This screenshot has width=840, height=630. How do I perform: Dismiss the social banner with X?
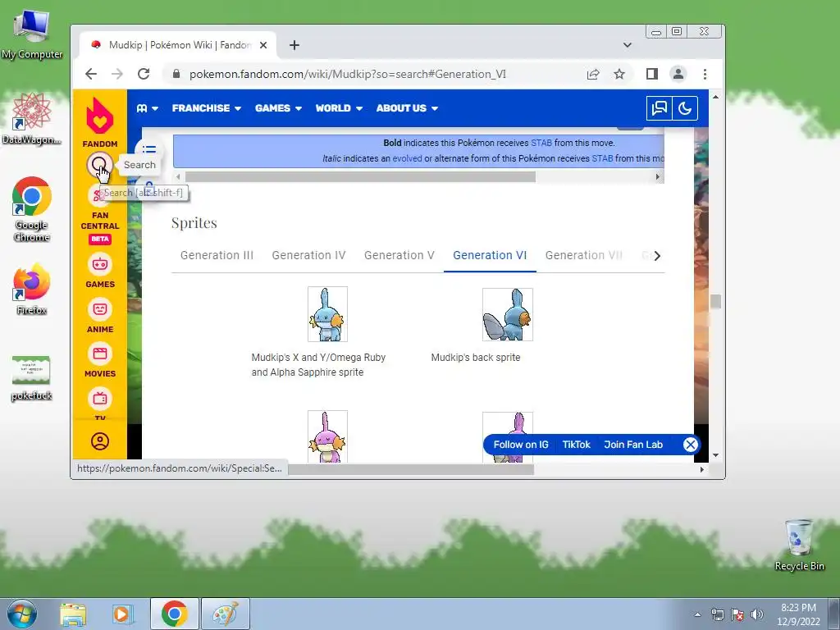[691, 445]
